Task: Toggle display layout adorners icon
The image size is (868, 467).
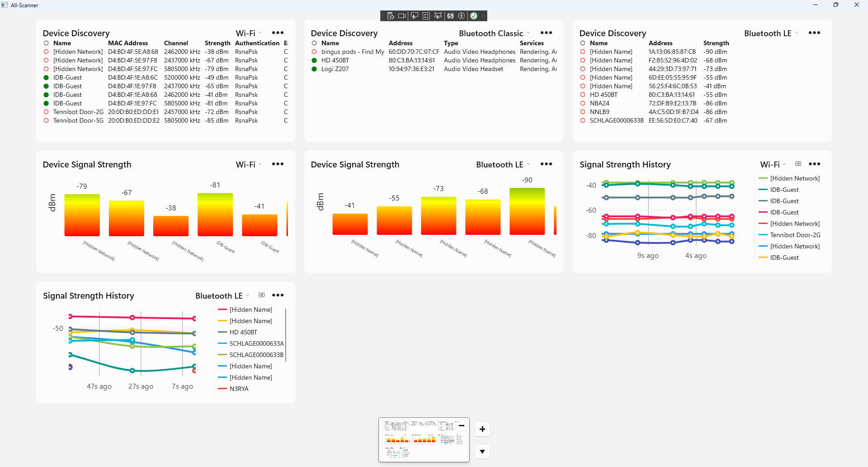Action: click(x=426, y=16)
